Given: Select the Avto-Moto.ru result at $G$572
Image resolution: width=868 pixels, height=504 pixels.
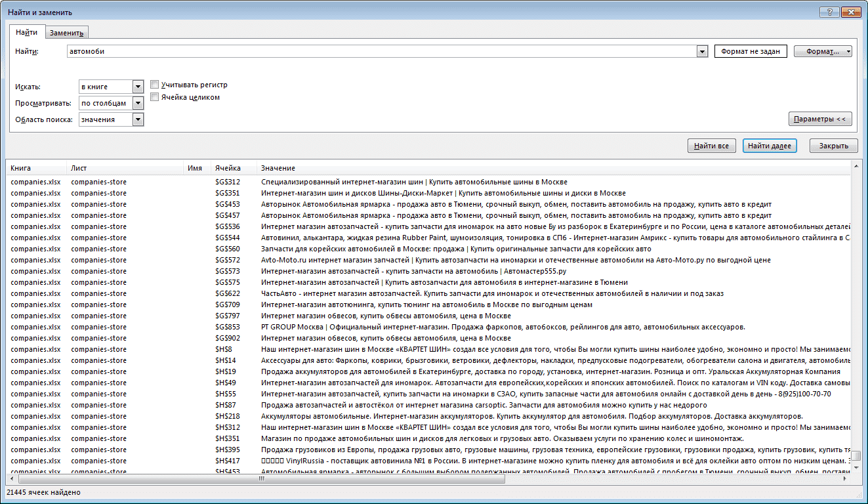Looking at the screenshot, I should [x=428, y=260].
